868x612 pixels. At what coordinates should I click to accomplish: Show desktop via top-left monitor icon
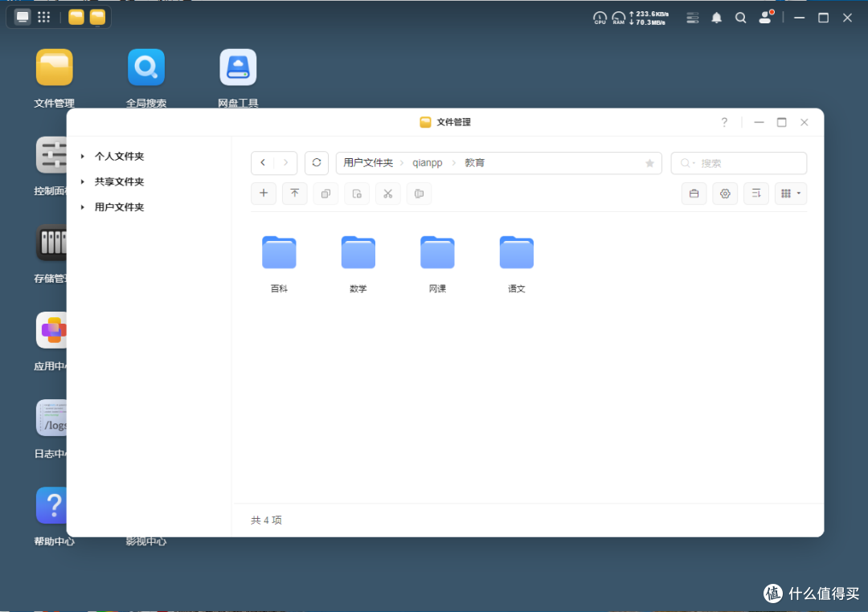23,17
